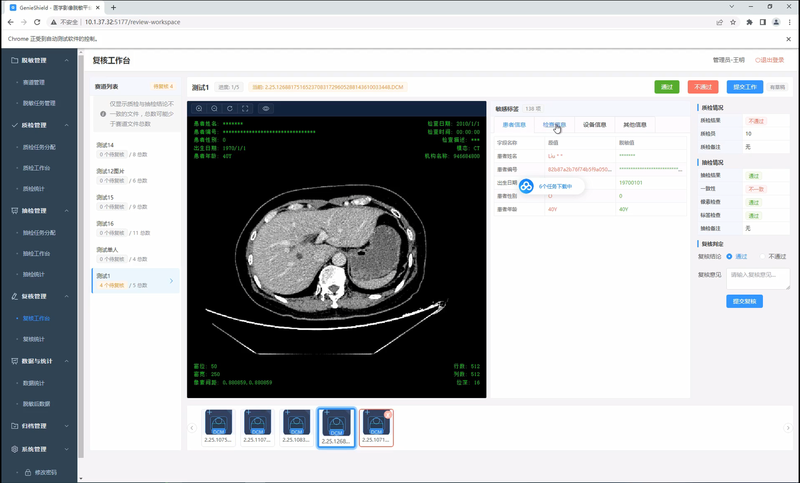Click the blue 提交工作 button

coord(744,87)
